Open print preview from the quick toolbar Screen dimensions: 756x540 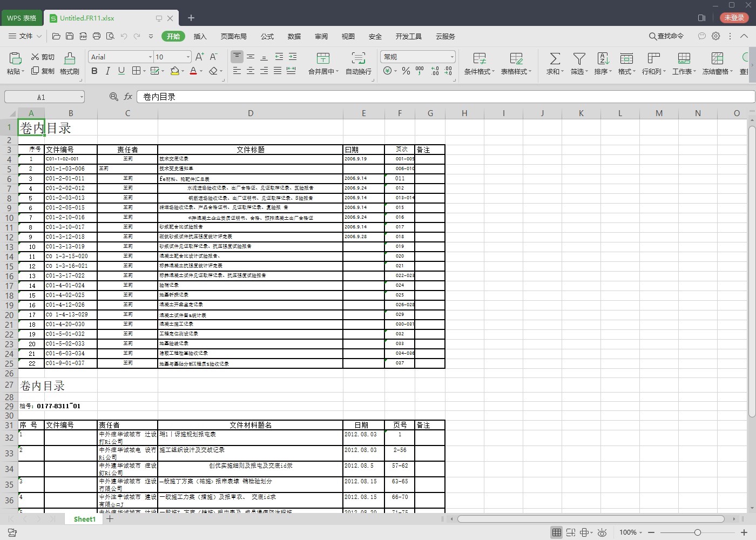[x=110, y=36]
